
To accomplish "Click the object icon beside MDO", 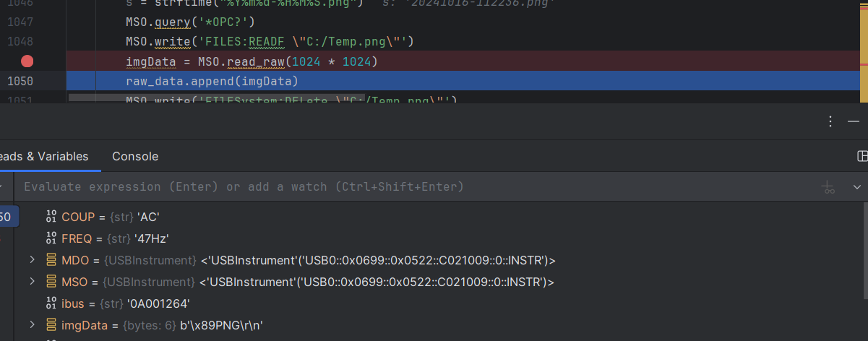I will (51, 260).
